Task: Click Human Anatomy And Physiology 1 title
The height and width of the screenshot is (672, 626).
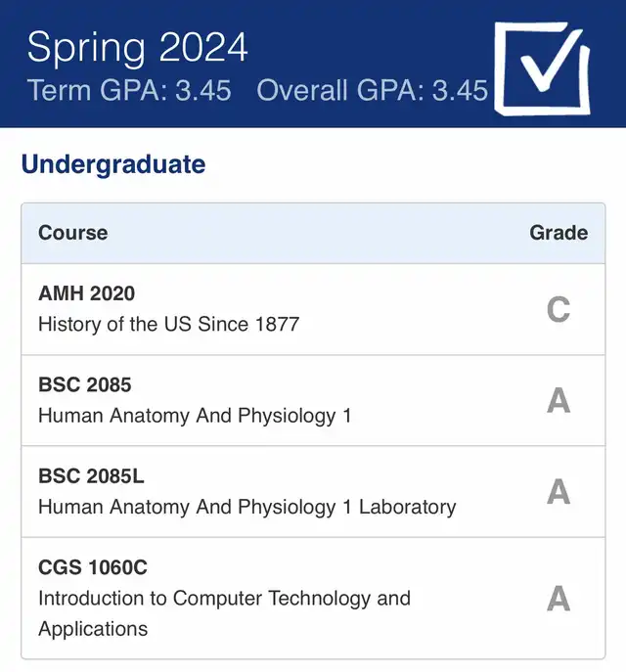Action: click(x=195, y=416)
